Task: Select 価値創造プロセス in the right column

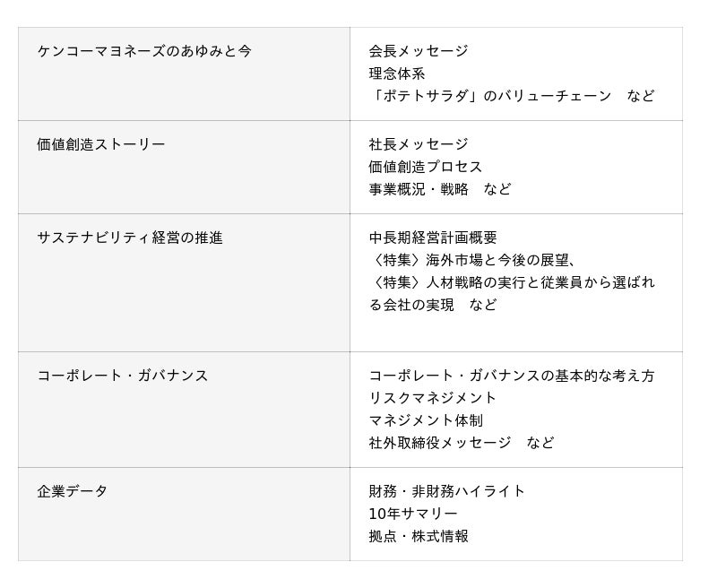Action: (x=426, y=167)
